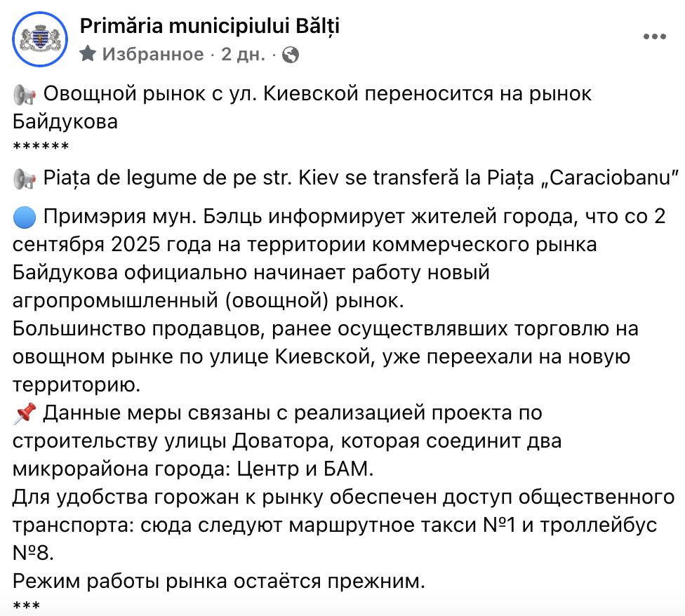Click the blue circle emoji before Примэрия

25,217
